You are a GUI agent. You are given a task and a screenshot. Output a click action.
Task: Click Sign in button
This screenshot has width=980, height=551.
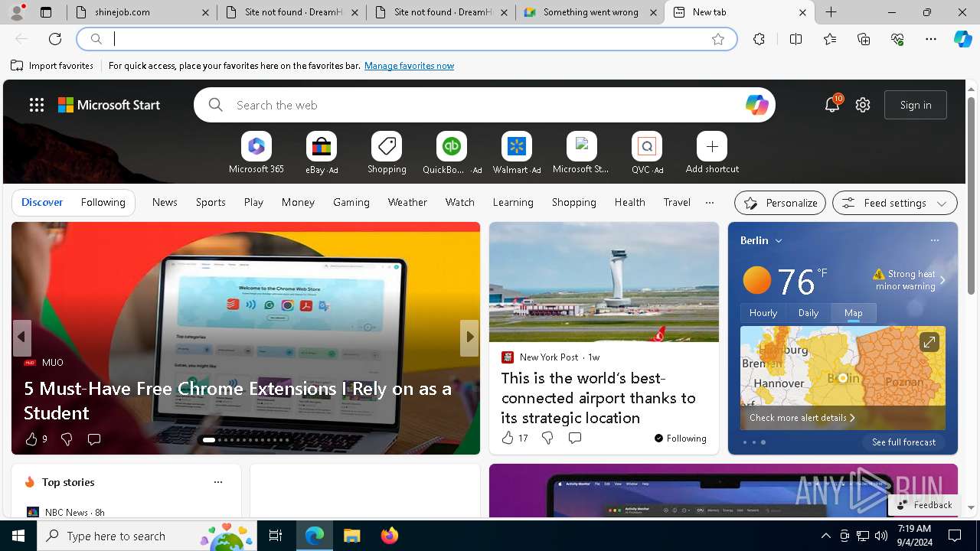tap(916, 105)
